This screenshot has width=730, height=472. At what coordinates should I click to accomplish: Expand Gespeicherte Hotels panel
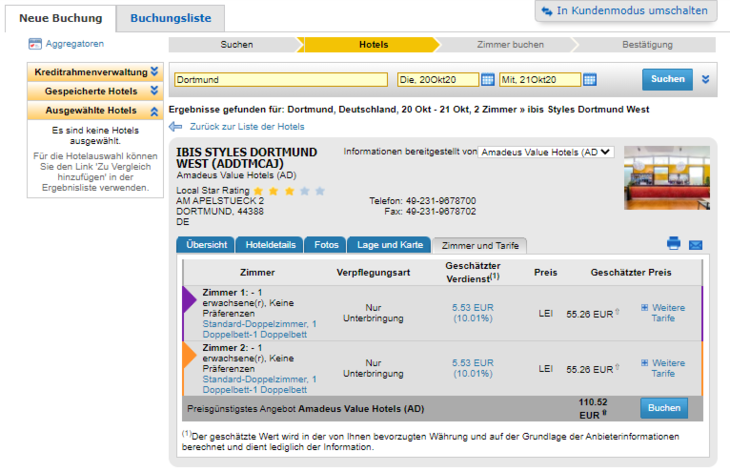95,91
